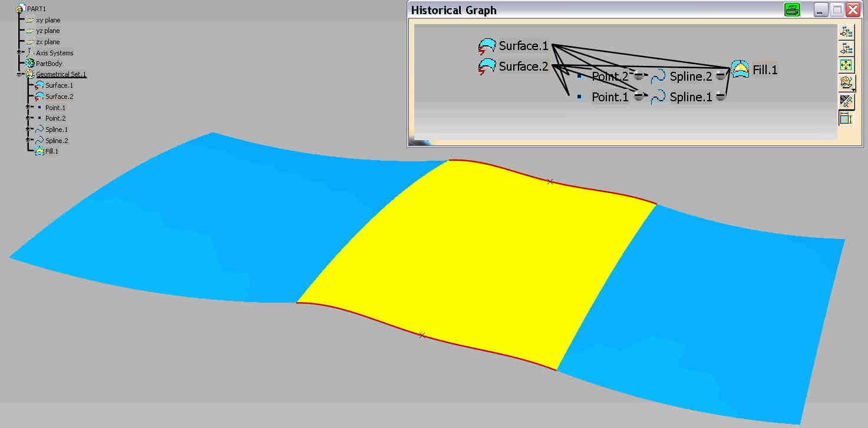Click the PART1 root icon in specification tree
Screen dimensions: 868x428
point(21,8)
